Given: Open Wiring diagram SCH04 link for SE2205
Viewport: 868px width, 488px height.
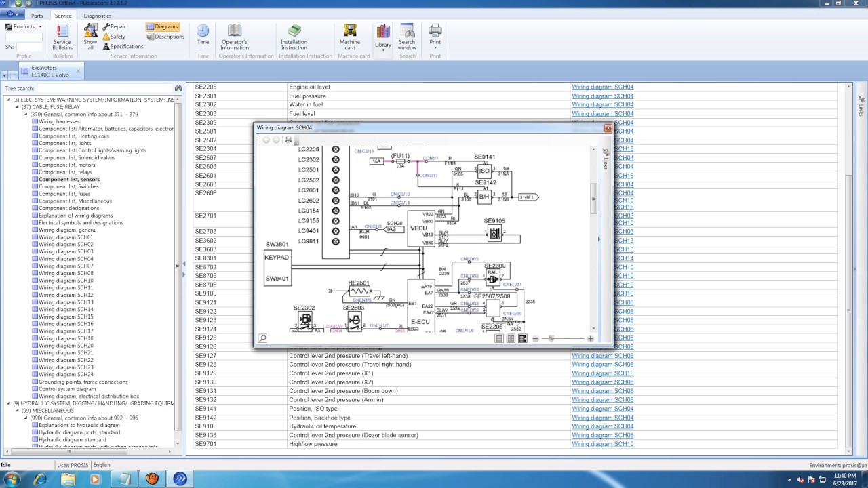Looking at the screenshot, I should (x=602, y=87).
